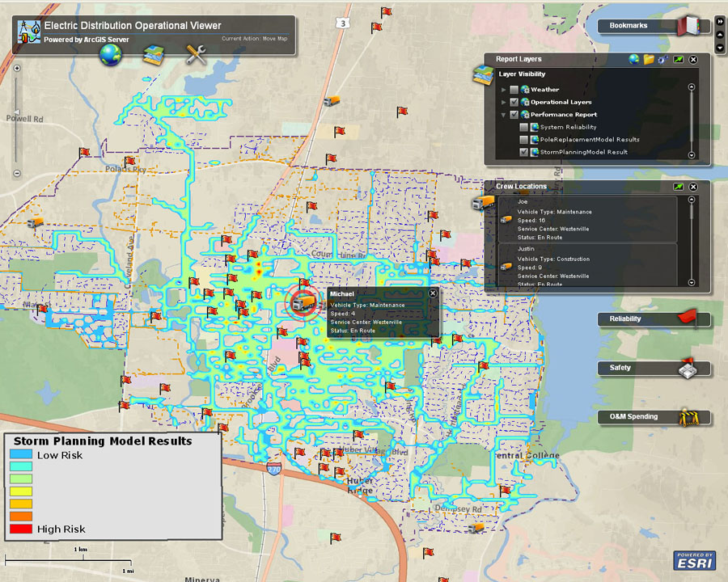Open the O&M Spending widget
Screen dimensions: 728x582
click(654, 417)
